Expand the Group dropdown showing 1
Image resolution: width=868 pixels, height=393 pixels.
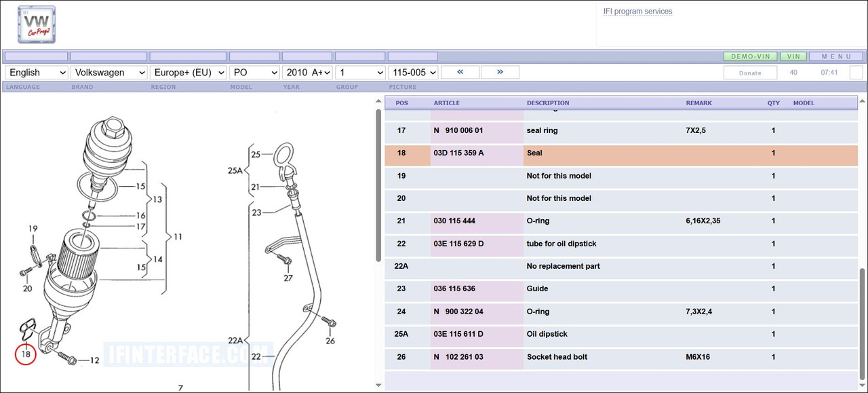[x=360, y=73]
